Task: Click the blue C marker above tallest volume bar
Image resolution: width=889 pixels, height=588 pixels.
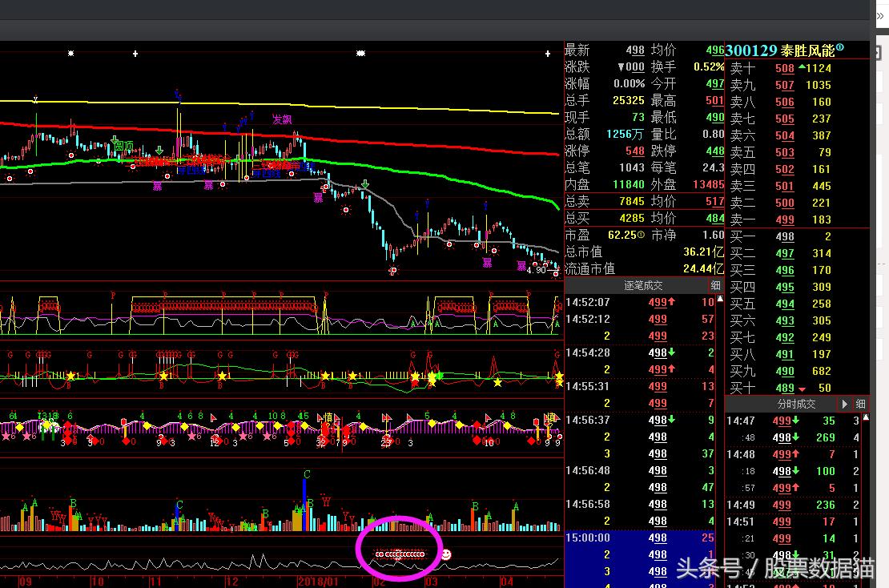Action: coord(306,475)
